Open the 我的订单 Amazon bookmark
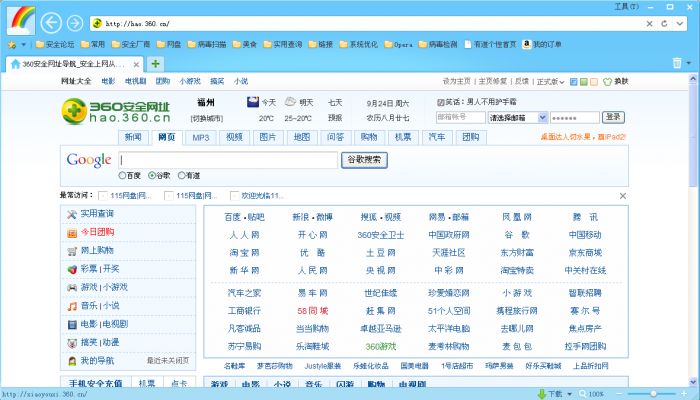 [542, 44]
